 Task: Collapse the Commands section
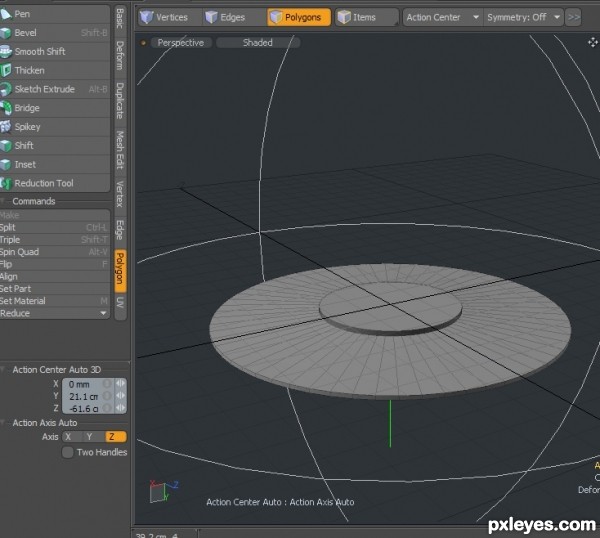click(x=2, y=201)
